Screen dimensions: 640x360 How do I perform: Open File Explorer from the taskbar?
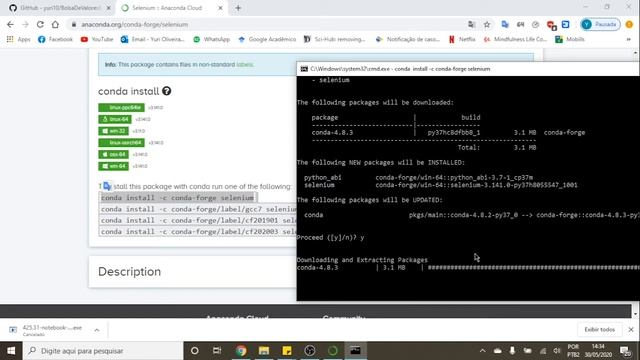[x=264, y=351]
